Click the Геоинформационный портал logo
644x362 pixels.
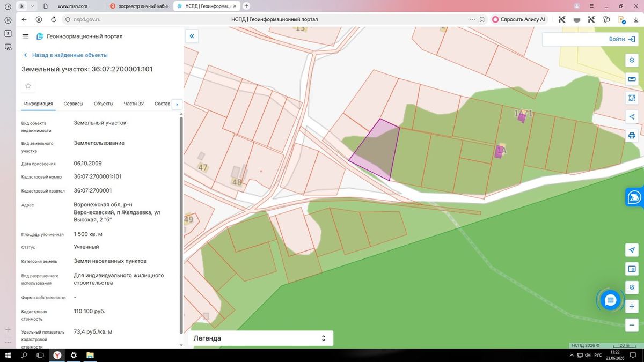[79, 36]
